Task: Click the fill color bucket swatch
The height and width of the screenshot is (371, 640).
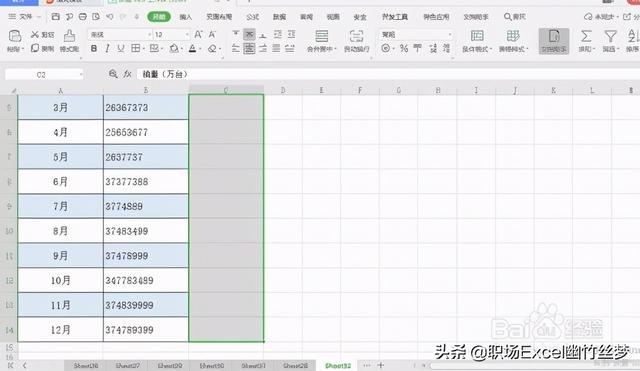Action: [174, 49]
